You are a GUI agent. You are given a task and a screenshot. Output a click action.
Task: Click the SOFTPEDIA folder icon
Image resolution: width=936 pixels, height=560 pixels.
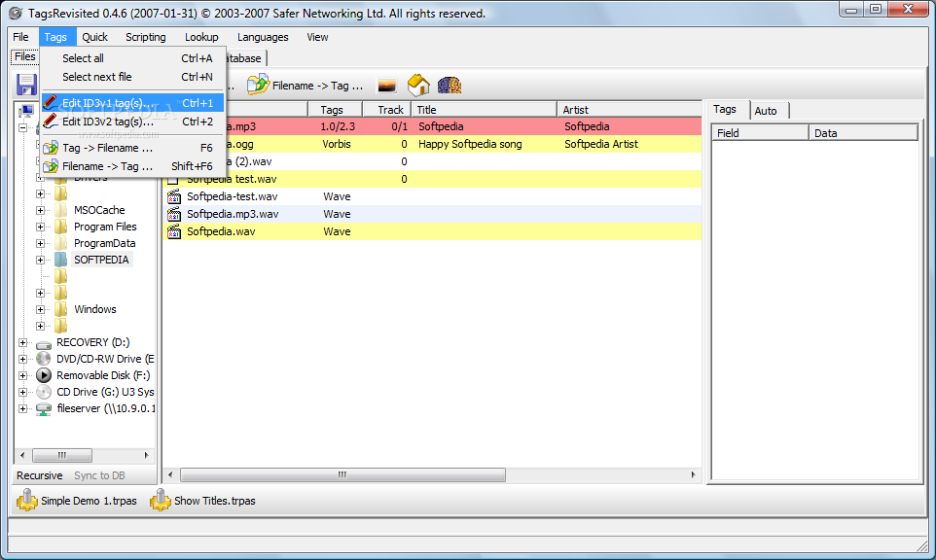point(61,260)
